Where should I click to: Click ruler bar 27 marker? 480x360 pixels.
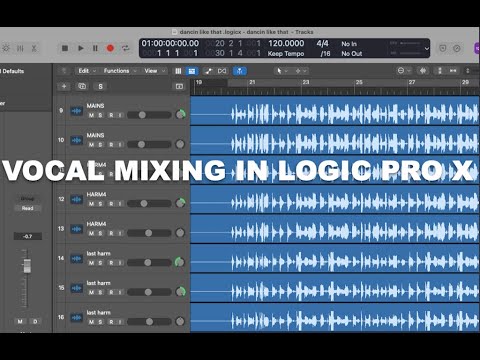point(412,82)
